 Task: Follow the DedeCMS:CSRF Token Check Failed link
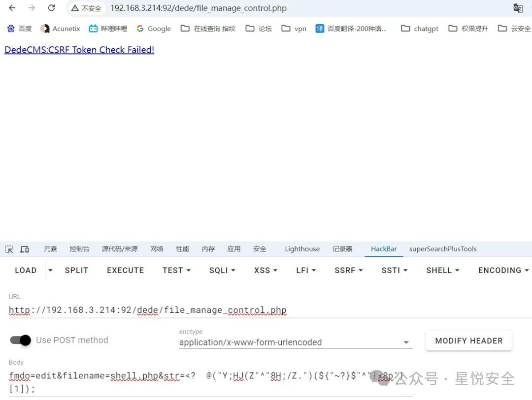pyautogui.click(x=79, y=50)
